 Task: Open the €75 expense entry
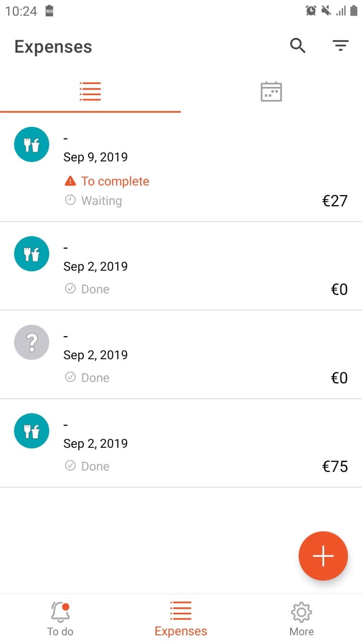pos(181,443)
